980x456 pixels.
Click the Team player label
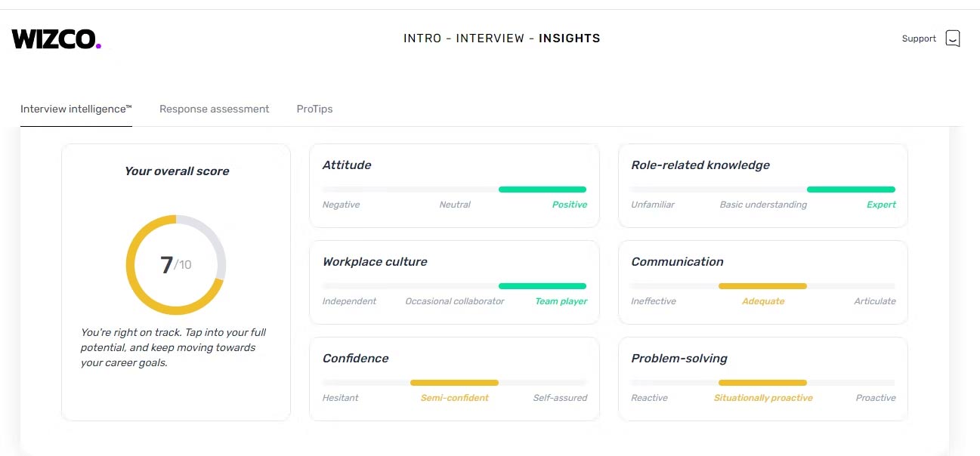click(x=561, y=301)
